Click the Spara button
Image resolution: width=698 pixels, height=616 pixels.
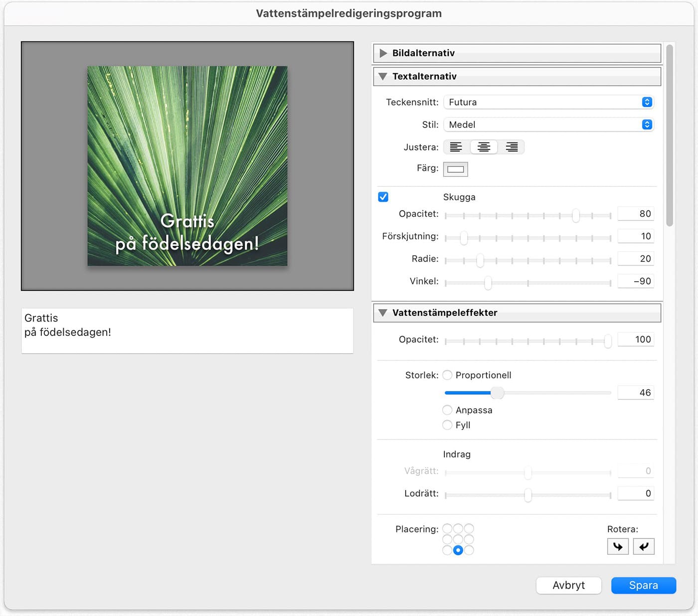(643, 585)
